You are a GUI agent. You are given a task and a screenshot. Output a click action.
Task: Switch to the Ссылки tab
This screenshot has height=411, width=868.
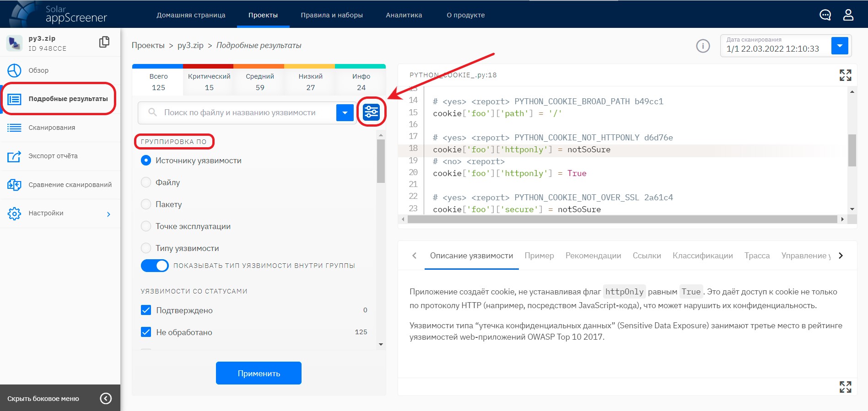647,256
